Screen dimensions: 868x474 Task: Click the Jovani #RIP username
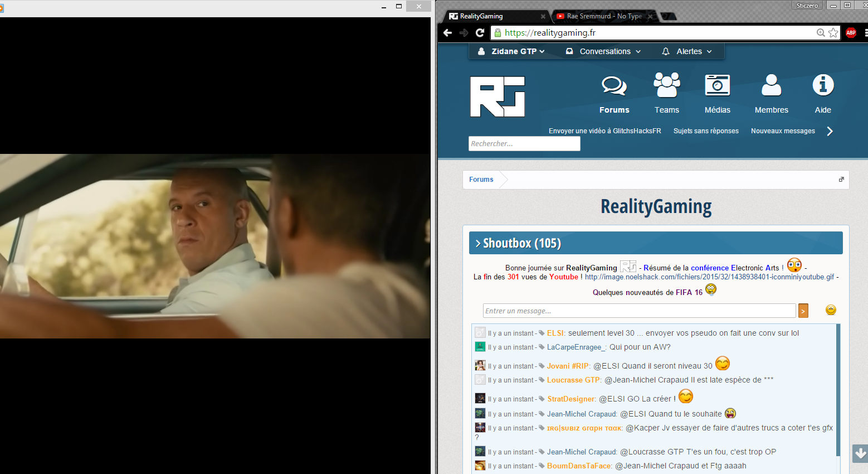click(x=568, y=366)
